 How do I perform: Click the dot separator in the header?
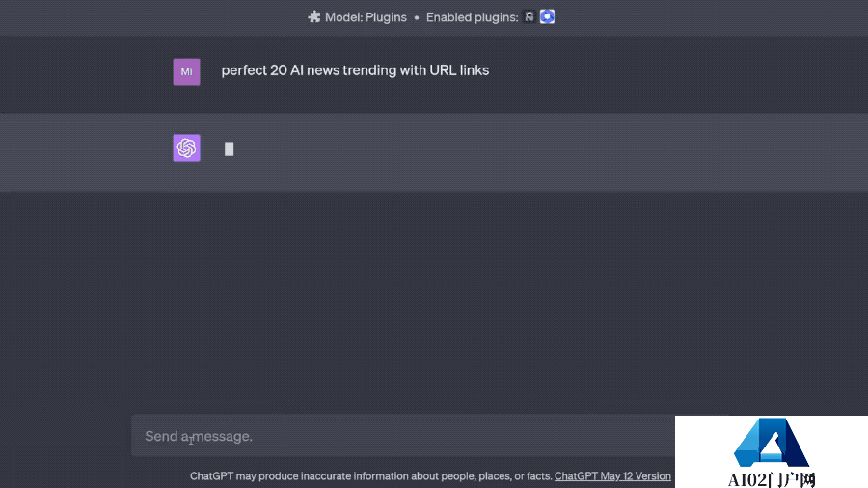pyautogui.click(x=417, y=16)
